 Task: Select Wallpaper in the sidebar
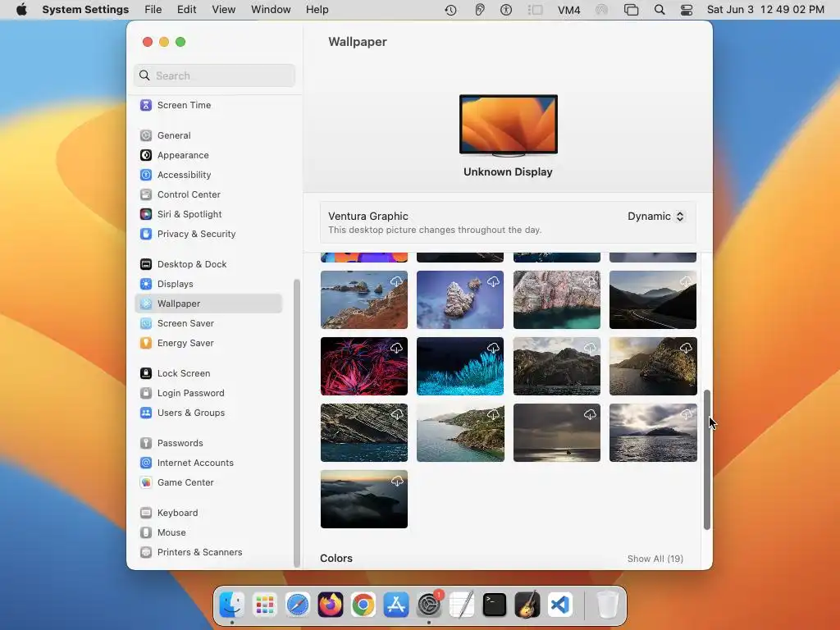click(209, 304)
